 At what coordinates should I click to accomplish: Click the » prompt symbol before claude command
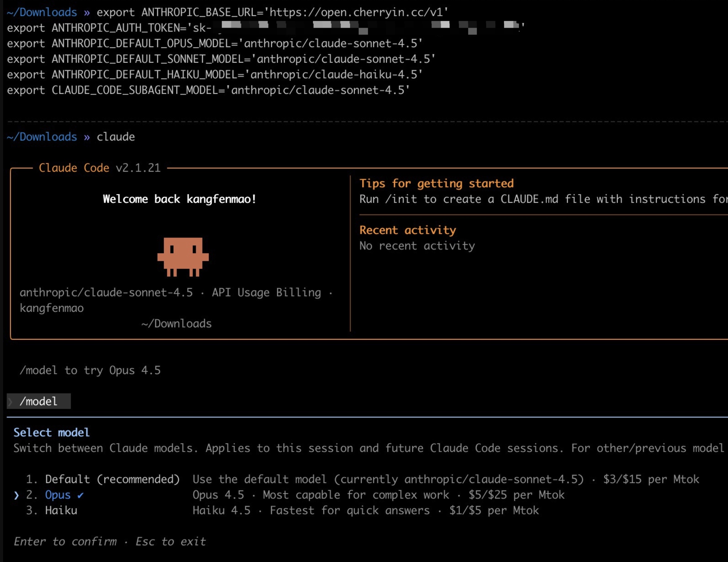[87, 137]
